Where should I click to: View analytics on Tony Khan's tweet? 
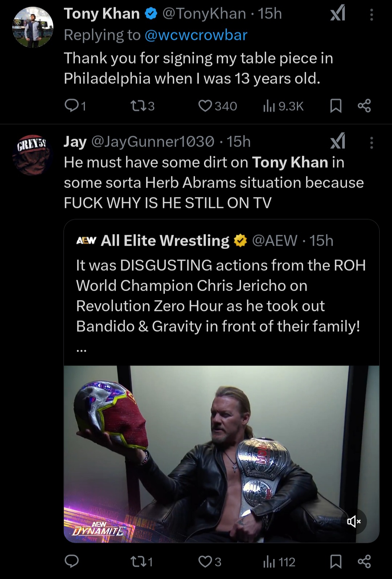pos(269,106)
